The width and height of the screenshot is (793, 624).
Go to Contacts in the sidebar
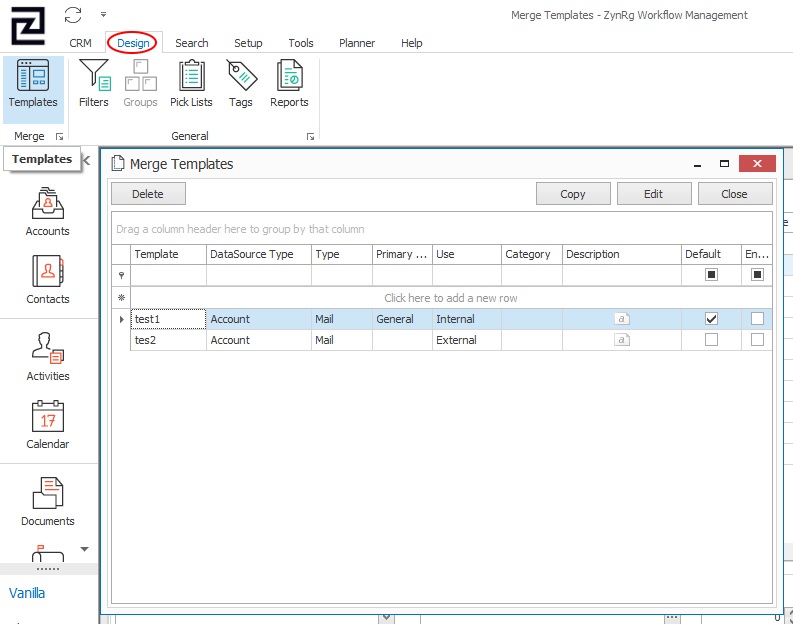tap(48, 280)
